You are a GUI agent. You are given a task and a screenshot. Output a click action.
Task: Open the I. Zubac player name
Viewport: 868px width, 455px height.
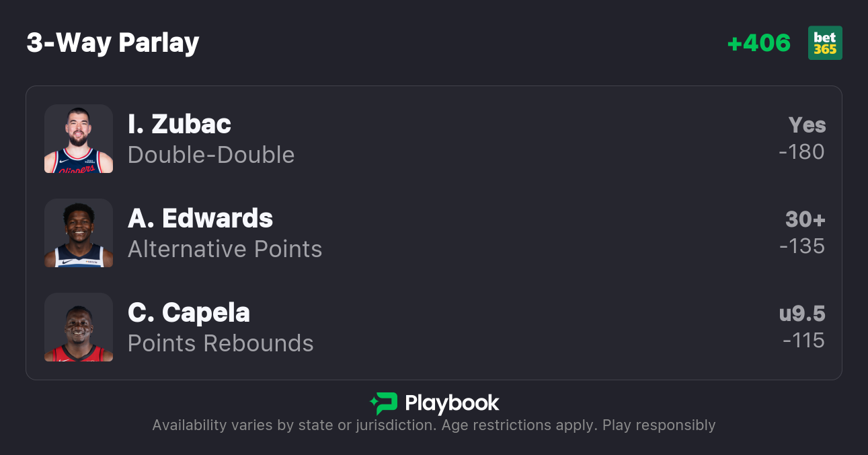pyautogui.click(x=180, y=124)
